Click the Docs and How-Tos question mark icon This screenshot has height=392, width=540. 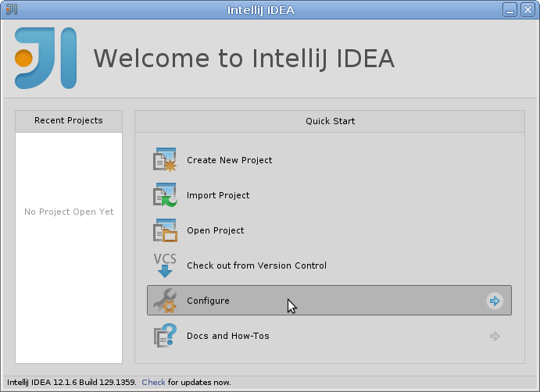coord(165,336)
